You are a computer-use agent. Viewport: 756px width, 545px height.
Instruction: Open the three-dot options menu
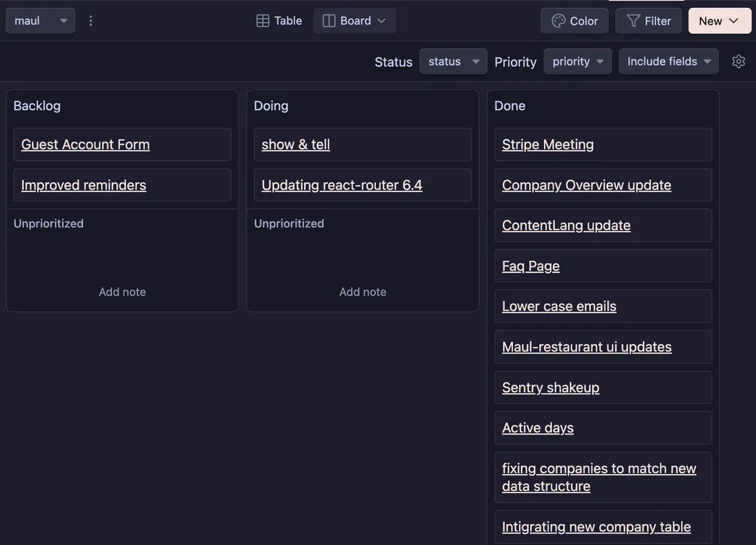coord(91,20)
